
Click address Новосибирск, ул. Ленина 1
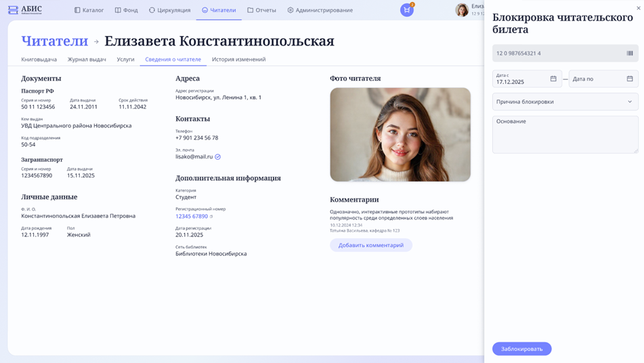[218, 98]
